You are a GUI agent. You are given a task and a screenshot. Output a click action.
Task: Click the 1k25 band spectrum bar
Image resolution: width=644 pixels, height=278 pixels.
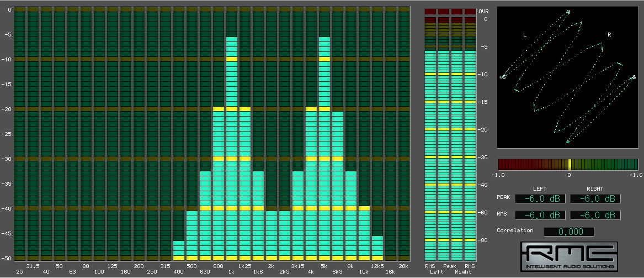click(x=245, y=183)
